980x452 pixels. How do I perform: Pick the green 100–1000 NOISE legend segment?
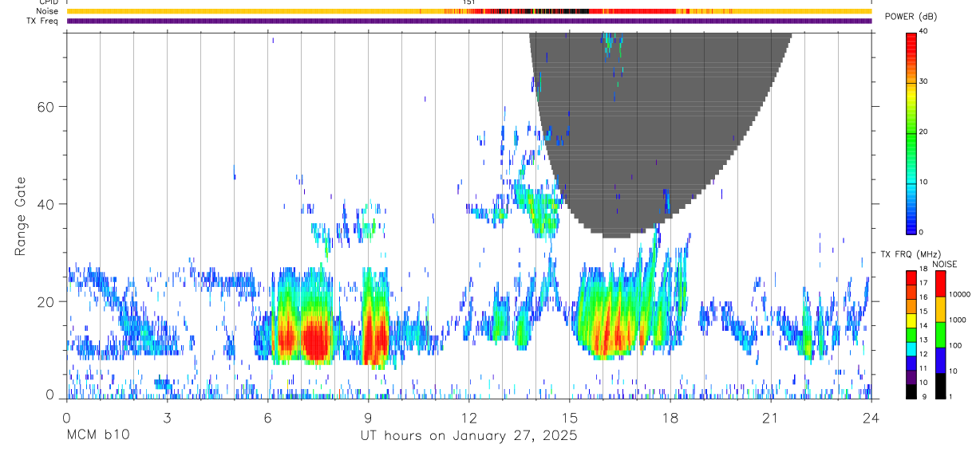pyautogui.click(x=940, y=335)
